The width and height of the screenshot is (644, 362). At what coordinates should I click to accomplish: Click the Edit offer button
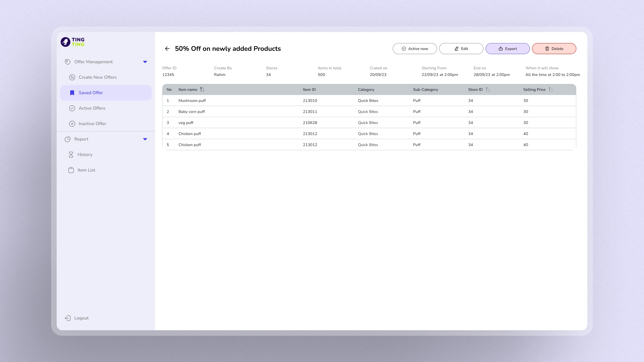pyautogui.click(x=461, y=49)
